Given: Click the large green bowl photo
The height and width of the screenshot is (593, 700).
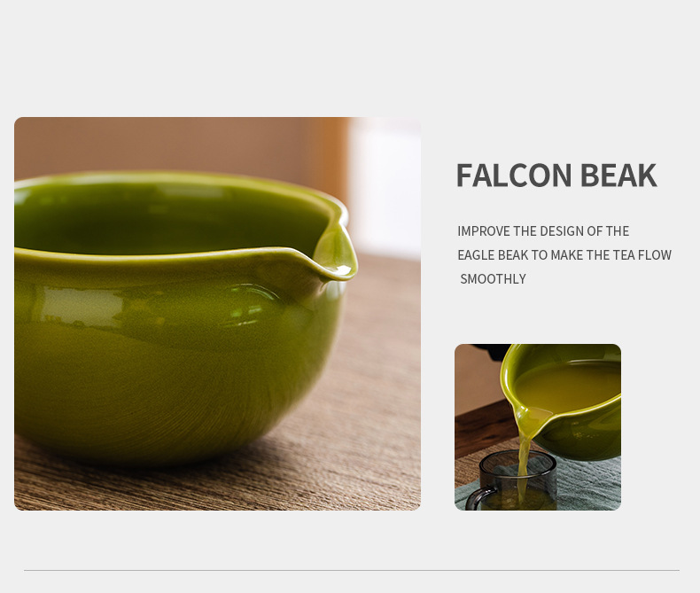Looking at the screenshot, I should pos(217,313).
